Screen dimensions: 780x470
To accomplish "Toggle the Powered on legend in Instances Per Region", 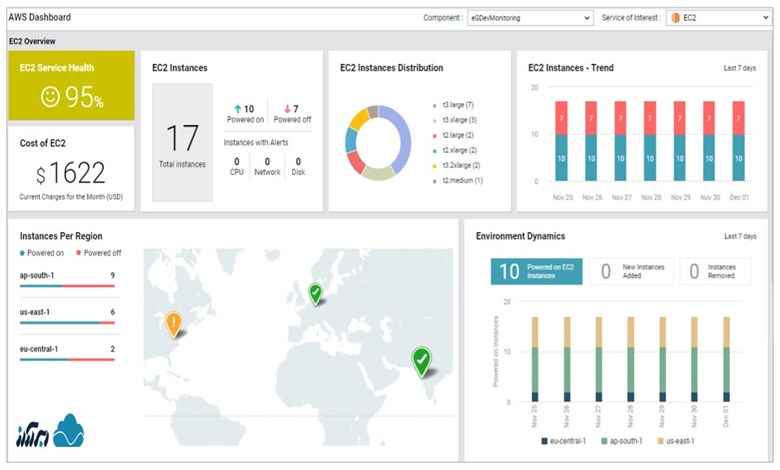I will pos(42,253).
